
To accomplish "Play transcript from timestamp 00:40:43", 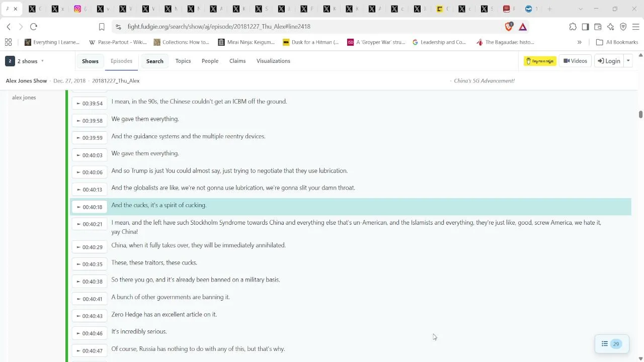I will click(x=90, y=316).
